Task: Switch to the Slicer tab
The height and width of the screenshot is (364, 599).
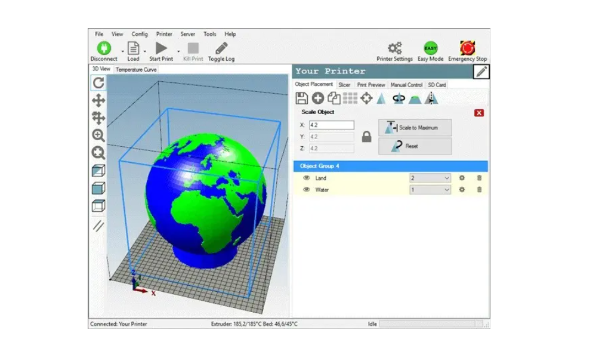Action: coord(344,85)
